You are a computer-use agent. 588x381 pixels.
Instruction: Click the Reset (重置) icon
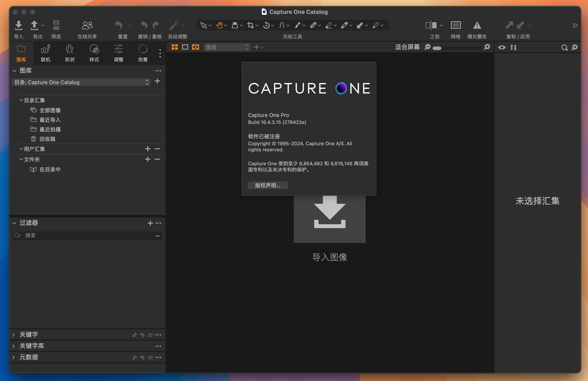point(119,25)
